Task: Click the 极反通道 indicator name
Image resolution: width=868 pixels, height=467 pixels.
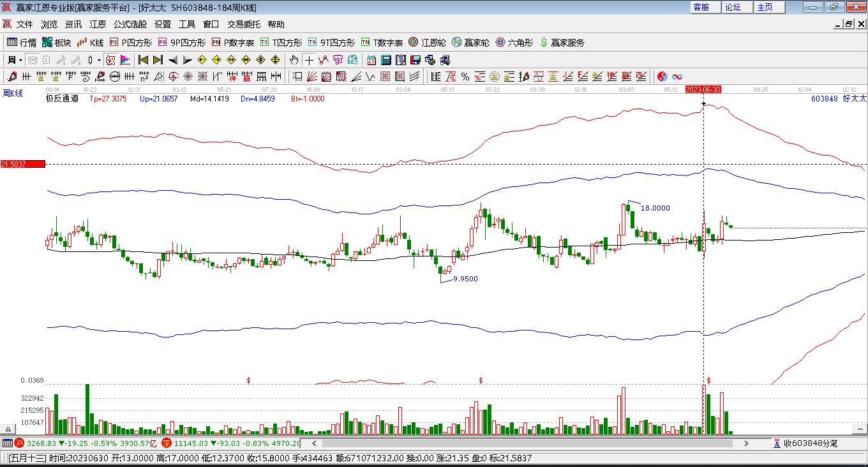Action: click(62, 99)
